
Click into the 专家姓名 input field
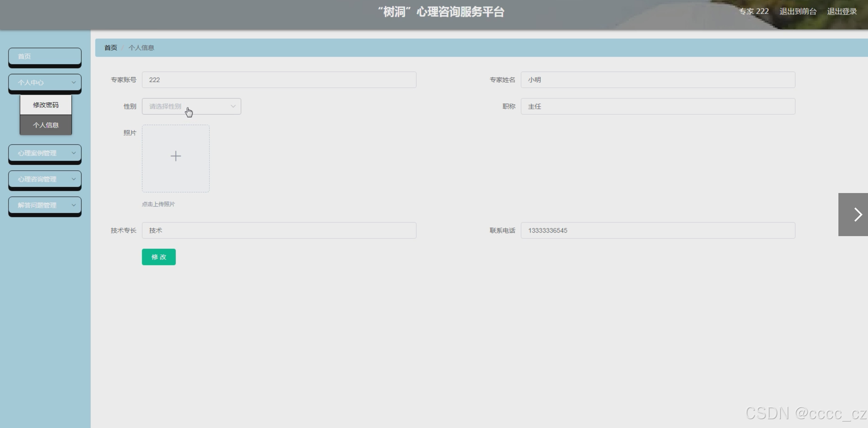[657, 80]
